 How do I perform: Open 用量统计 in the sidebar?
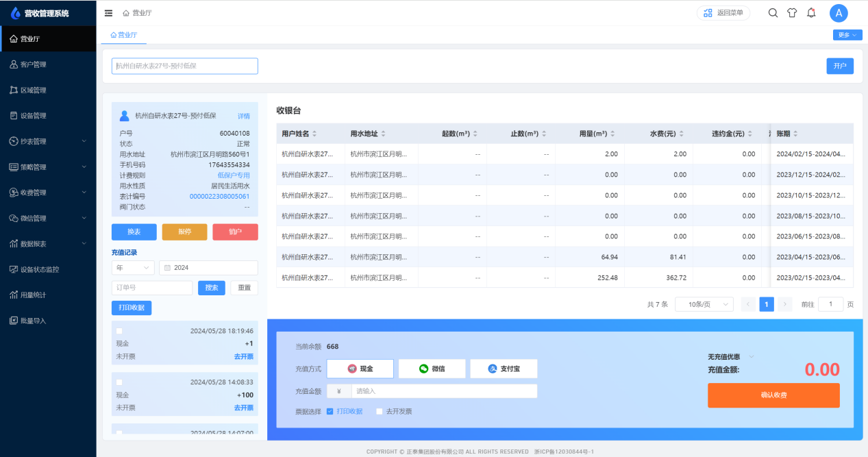coord(48,295)
